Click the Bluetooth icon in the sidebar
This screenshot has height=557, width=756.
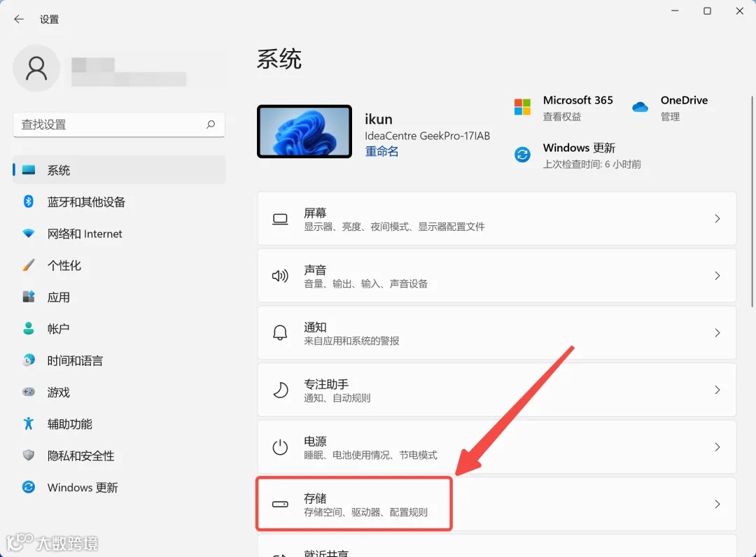tap(29, 202)
